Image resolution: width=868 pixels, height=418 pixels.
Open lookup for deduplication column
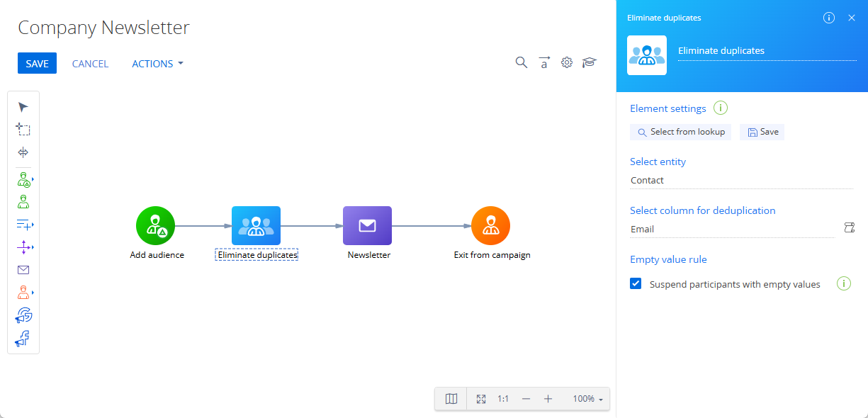[x=849, y=227]
